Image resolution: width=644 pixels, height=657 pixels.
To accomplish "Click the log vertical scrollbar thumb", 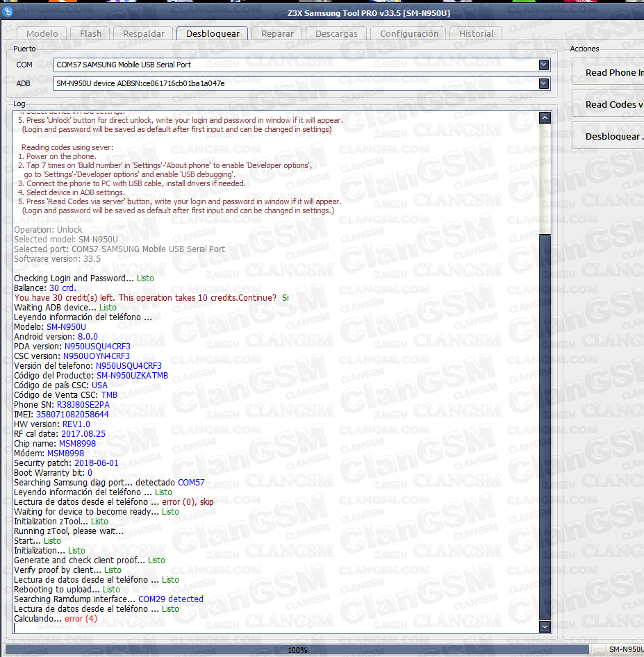I will (545, 427).
